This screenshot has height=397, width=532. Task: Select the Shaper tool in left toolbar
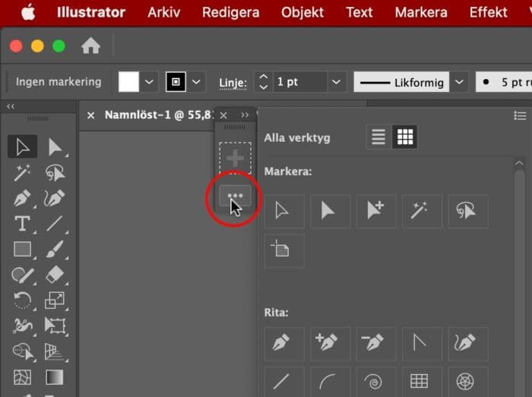[22, 275]
